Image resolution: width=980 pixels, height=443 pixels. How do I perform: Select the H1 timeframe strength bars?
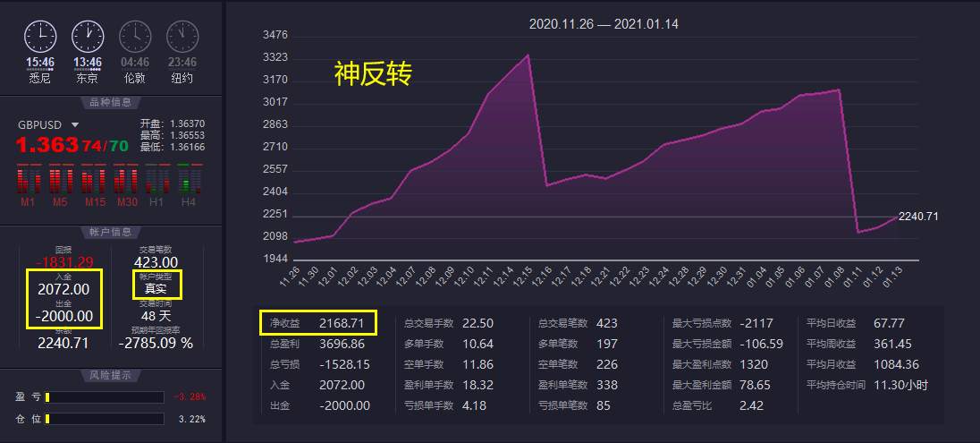point(156,180)
